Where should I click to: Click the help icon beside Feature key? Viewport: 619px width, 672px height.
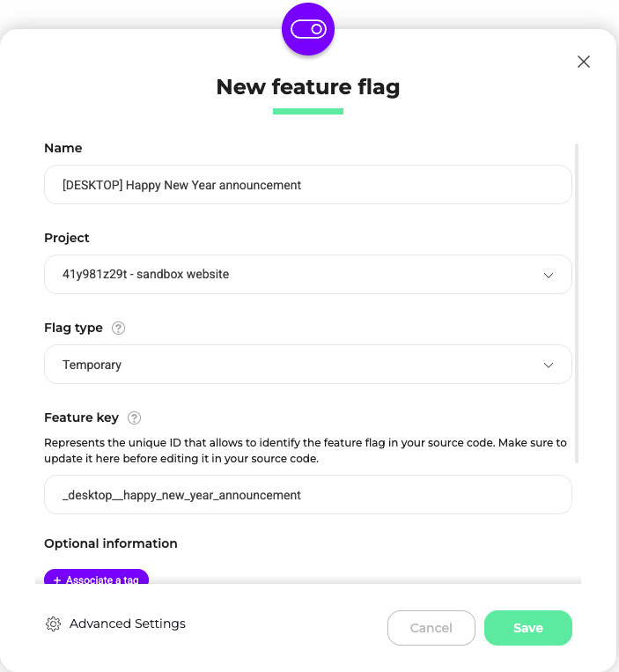pos(134,417)
